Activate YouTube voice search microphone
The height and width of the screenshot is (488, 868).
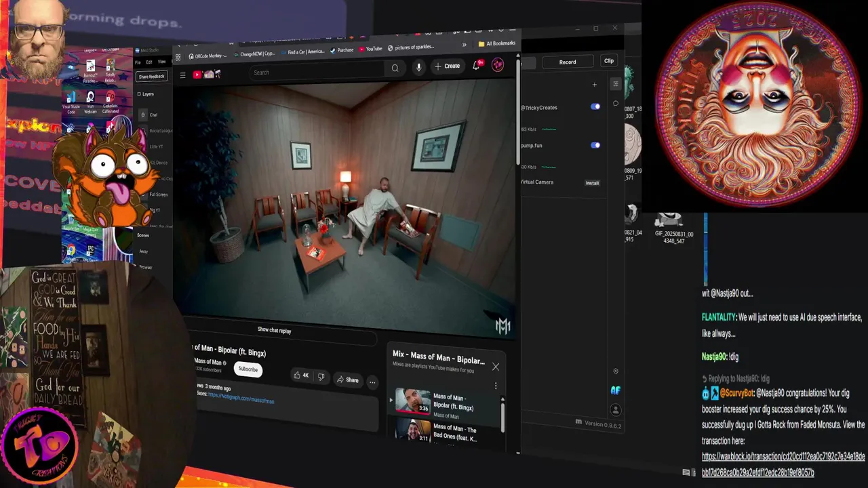418,66
